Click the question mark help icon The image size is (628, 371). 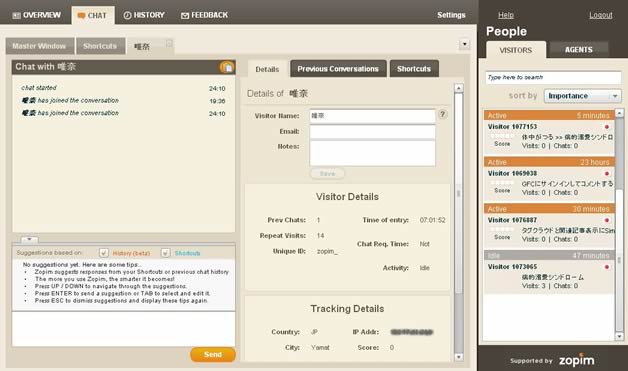tap(443, 114)
